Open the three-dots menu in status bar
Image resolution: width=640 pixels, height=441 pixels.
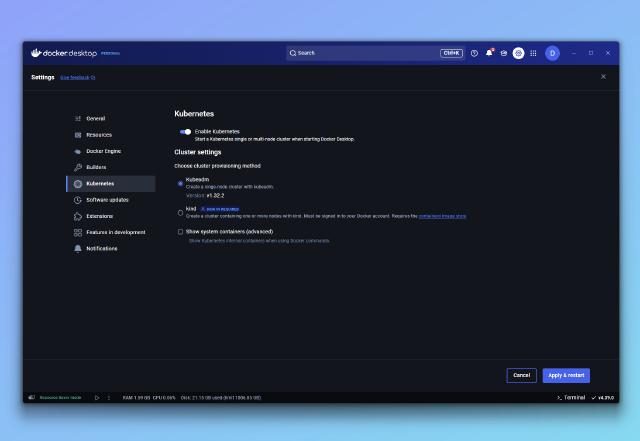[109, 398]
